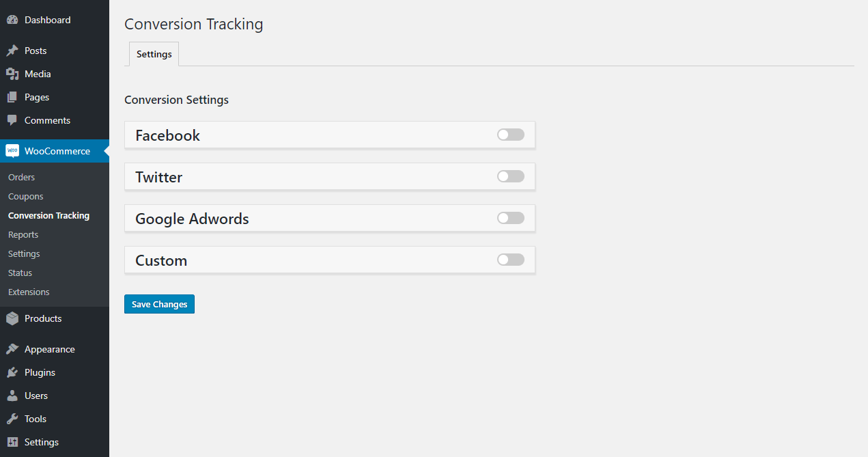Turn on the Twitter toggle switch

coord(511,176)
